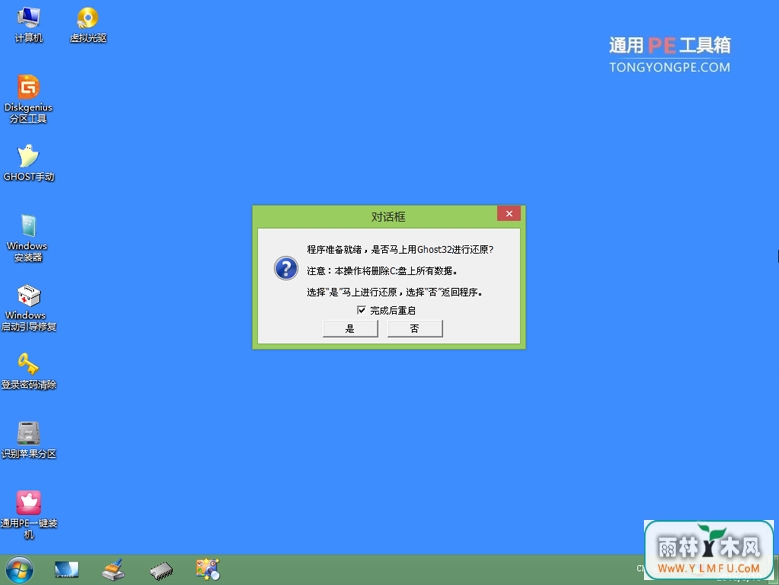Click the memory chip taskbar icon
Screen dimensions: 779x585
point(161,571)
